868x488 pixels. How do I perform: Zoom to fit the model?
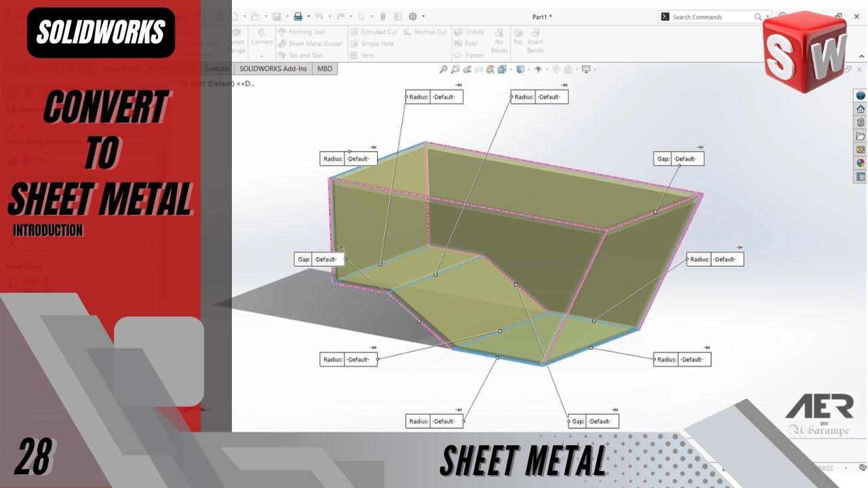[443, 68]
